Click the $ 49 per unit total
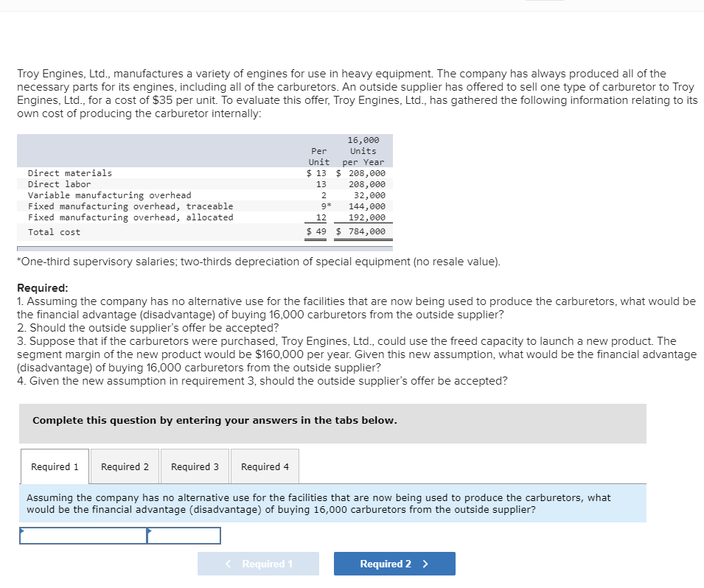 click(x=316, y=231)
